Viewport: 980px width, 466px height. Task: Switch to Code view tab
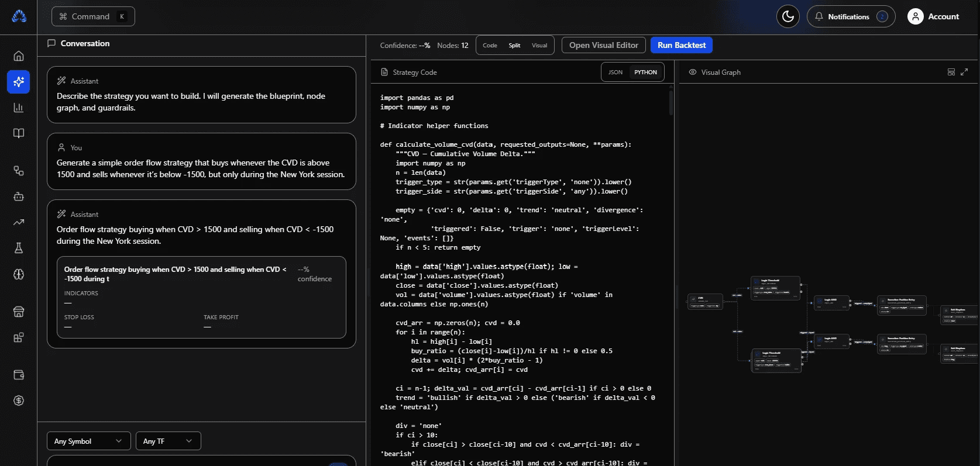click(x=490, y=46)
